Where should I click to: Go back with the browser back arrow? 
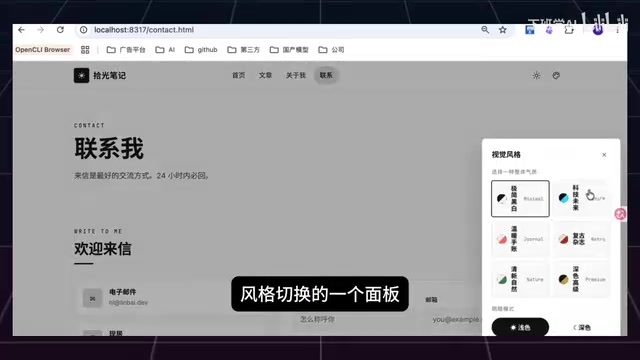(22, 30)
